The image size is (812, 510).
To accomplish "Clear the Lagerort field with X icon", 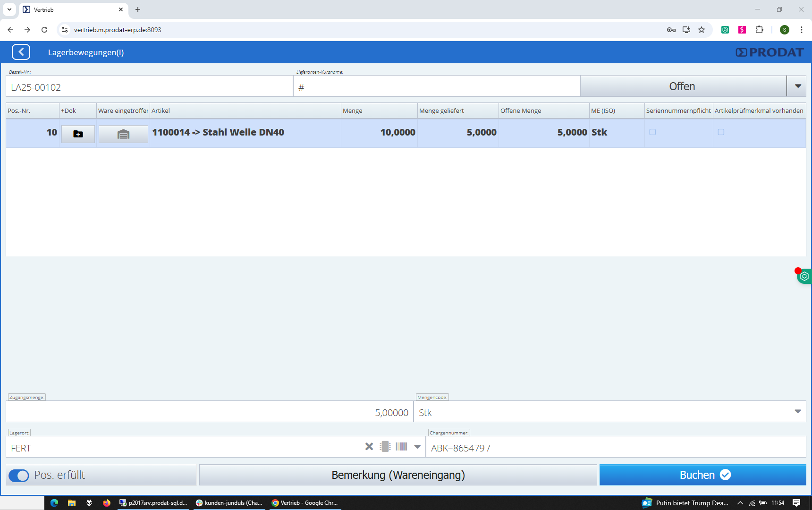I will 369,447.
